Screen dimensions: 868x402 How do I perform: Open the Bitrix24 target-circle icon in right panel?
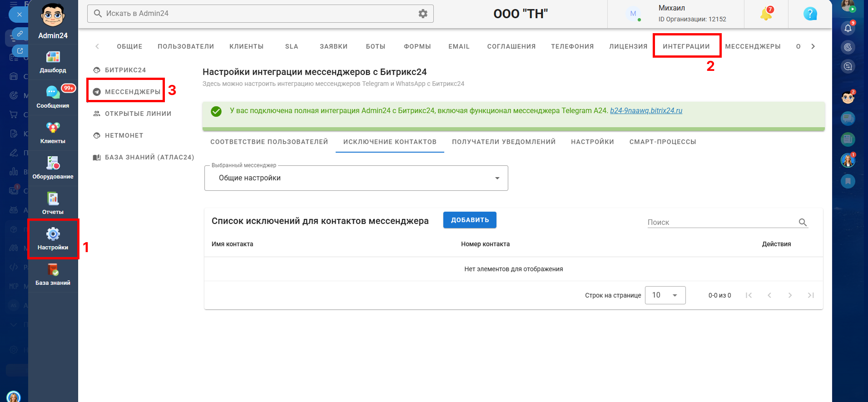[848, 47]
